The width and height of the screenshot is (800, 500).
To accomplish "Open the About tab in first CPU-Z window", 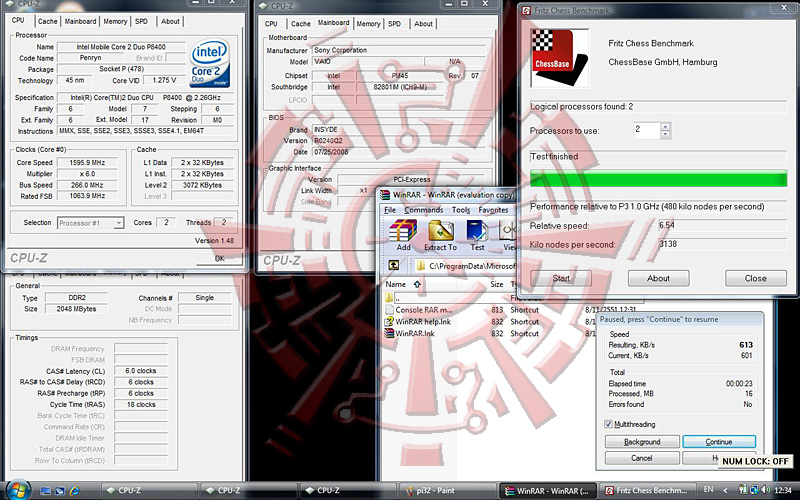I will [170, 21].
